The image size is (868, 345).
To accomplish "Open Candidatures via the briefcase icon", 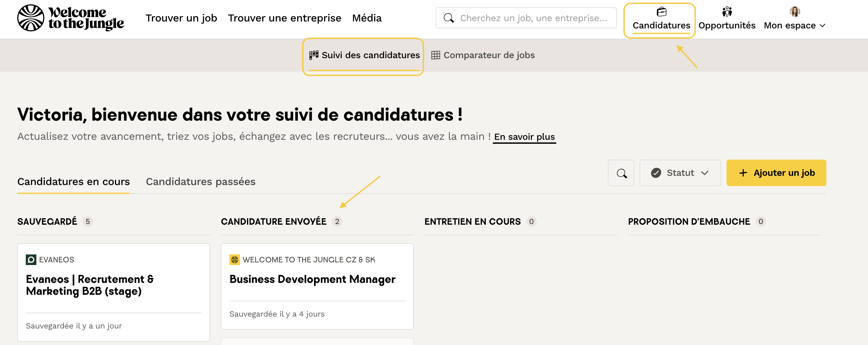I will coord(661,12).
